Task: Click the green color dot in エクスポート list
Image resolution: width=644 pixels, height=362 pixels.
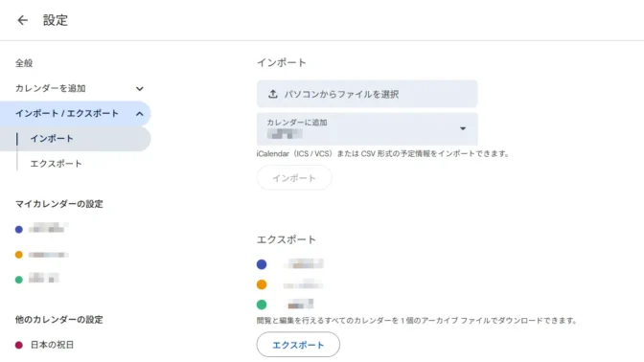Action: pyautogui.click(x=262, y=305)
